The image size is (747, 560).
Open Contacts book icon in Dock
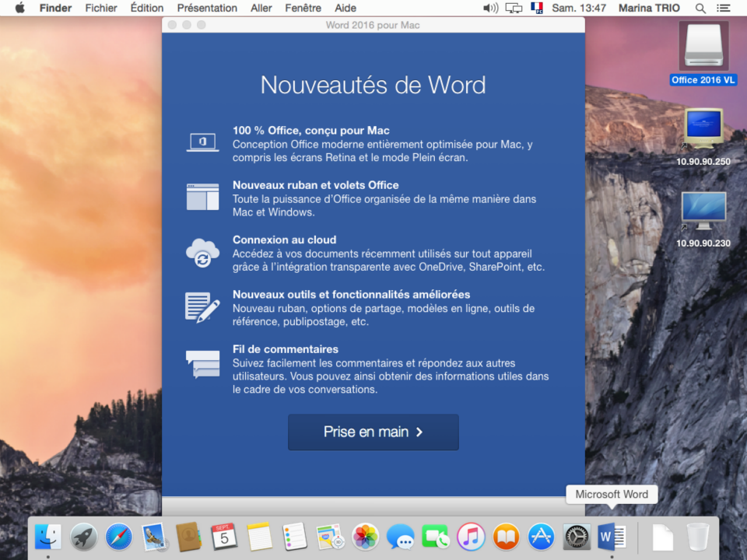pyautogui.click(x=188, y=537)
